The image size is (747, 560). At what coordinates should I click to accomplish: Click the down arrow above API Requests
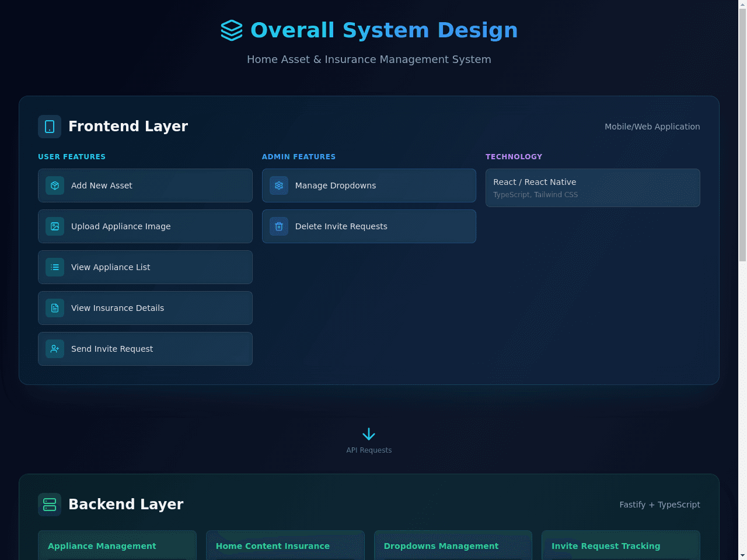coord(369,434)
